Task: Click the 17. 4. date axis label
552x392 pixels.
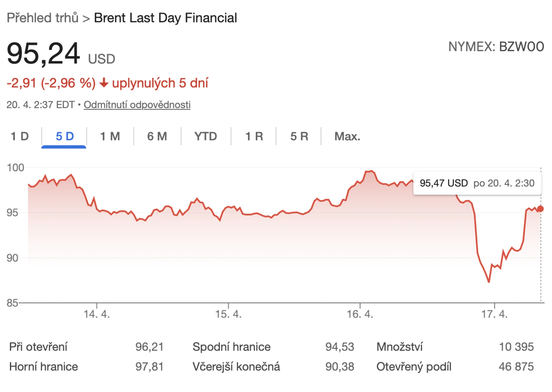Action: 494,314
